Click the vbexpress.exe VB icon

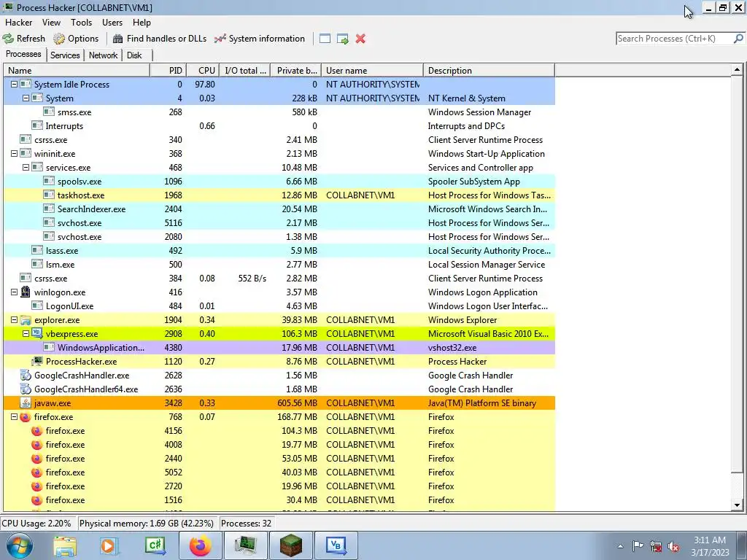37,333
